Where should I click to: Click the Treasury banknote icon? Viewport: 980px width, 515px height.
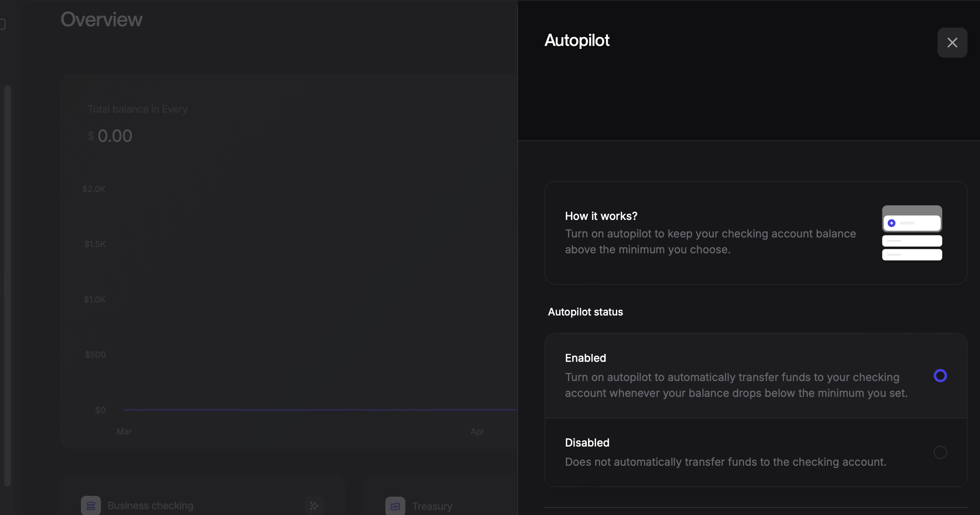pos(395,506)
